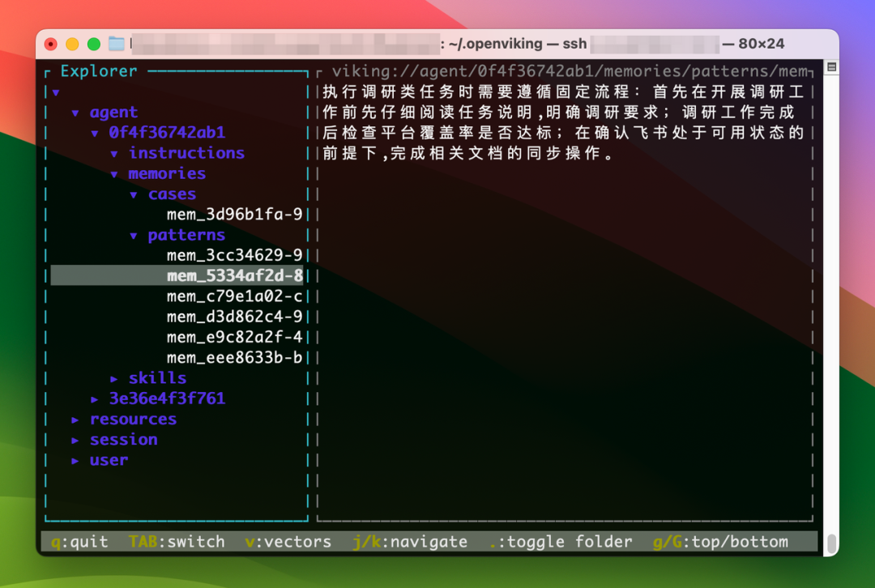Expand the user folder arrow

coord(75,461)
